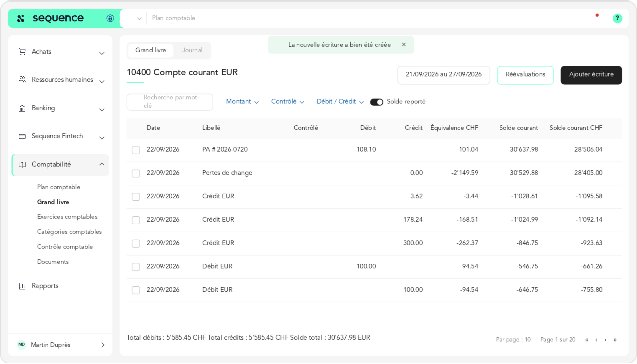
Task: Click the Comptabilité book icon
Action: pyautogui.click(x=22, y=164)
